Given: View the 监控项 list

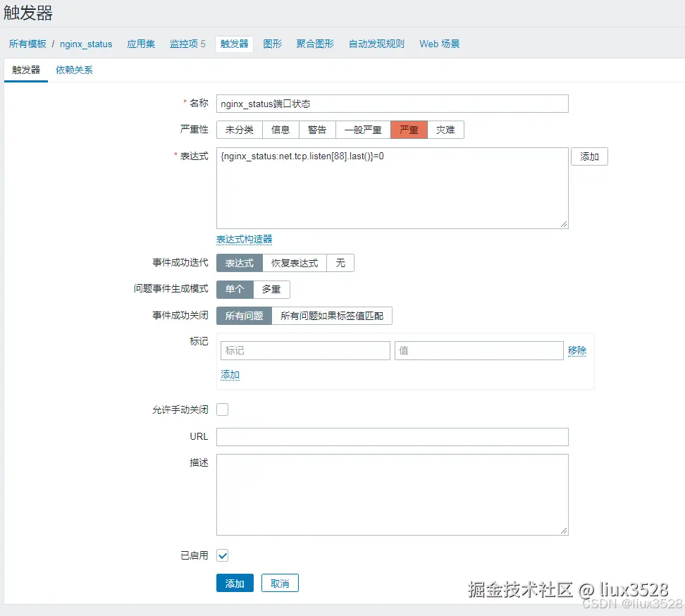Looking at the screenshot, I should (183, 43).
